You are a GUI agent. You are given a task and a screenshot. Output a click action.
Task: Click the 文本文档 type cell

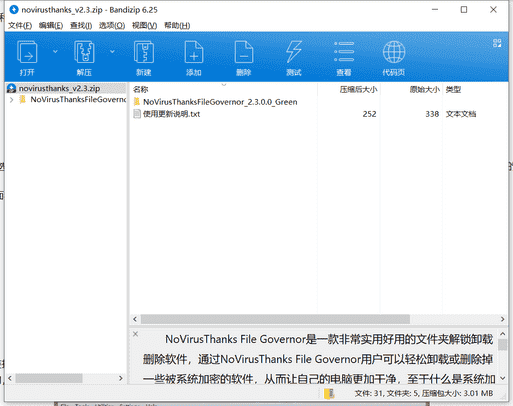461,114
